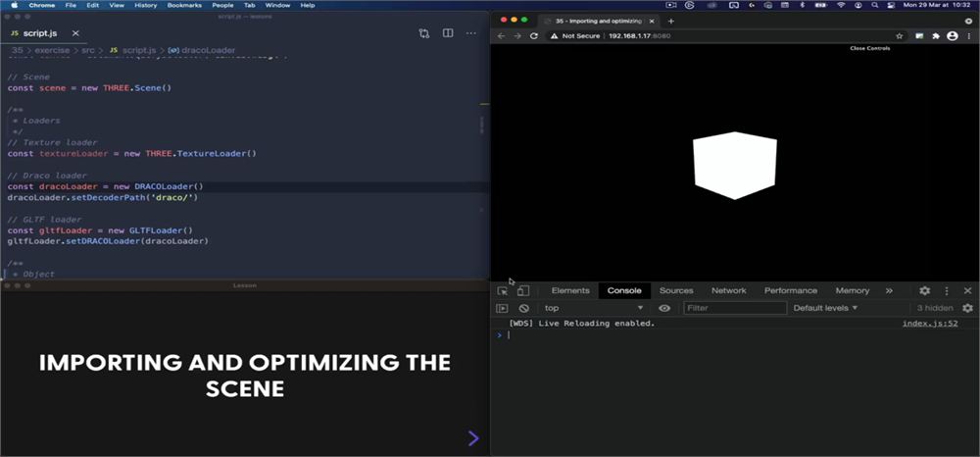Viewport: 980px width, 457px height.
Task: Click the address bar URL 192.168.1.17
Action: [x=639, y=36]
